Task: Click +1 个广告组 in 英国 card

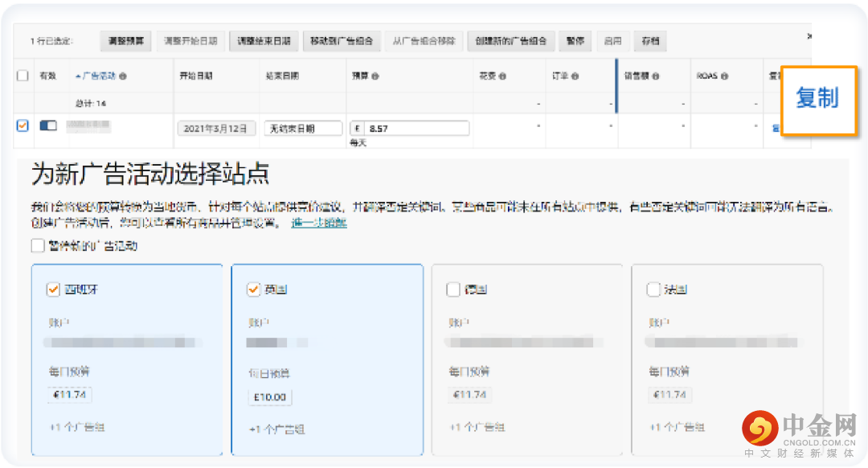Action: tap(276, 429)
